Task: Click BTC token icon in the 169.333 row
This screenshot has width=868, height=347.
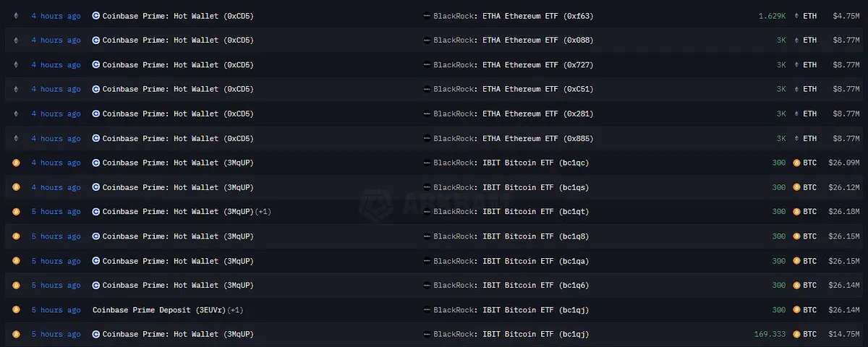Action: point(796,334)
